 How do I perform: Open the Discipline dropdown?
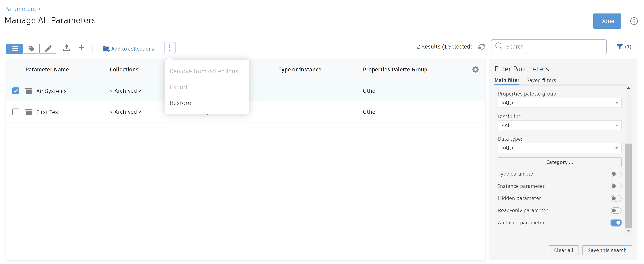(x=559, y=125)
